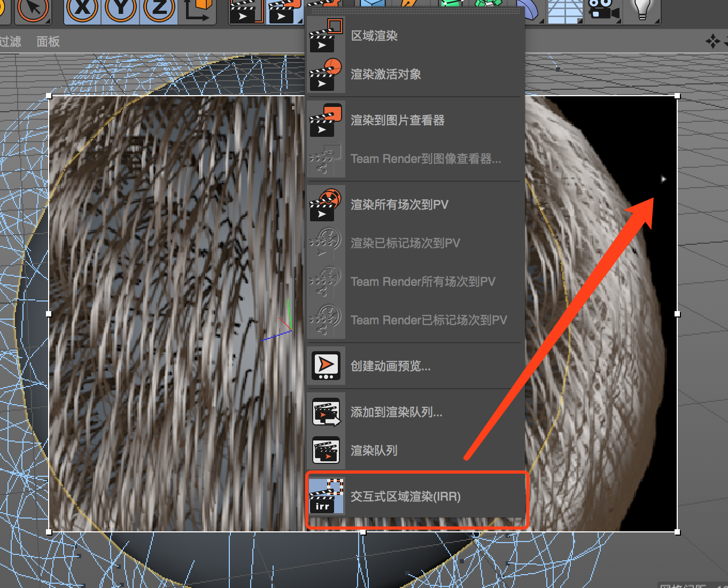Viewport: 728px width, 588px height.
Task: Open the 面板 menu
Action: point(48,42)
